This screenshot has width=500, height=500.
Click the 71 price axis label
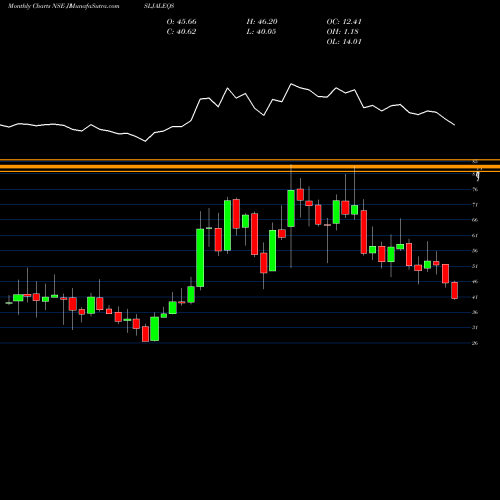475,205
